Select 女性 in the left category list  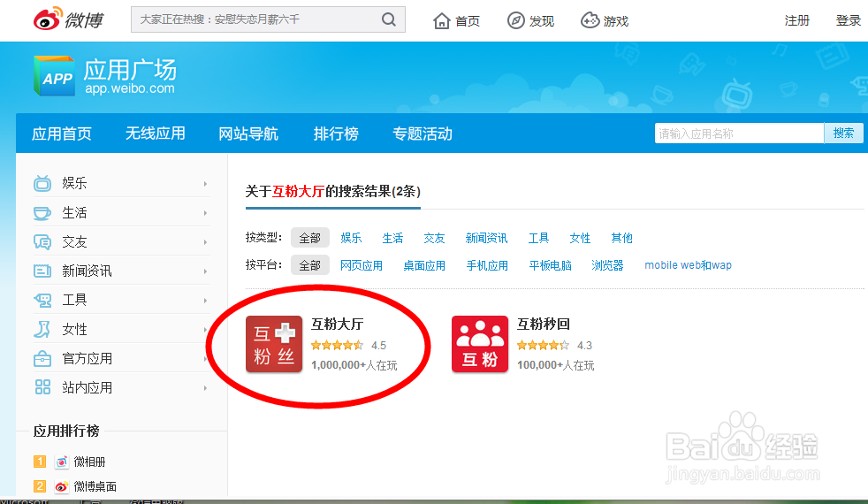[x=74, y=330]
